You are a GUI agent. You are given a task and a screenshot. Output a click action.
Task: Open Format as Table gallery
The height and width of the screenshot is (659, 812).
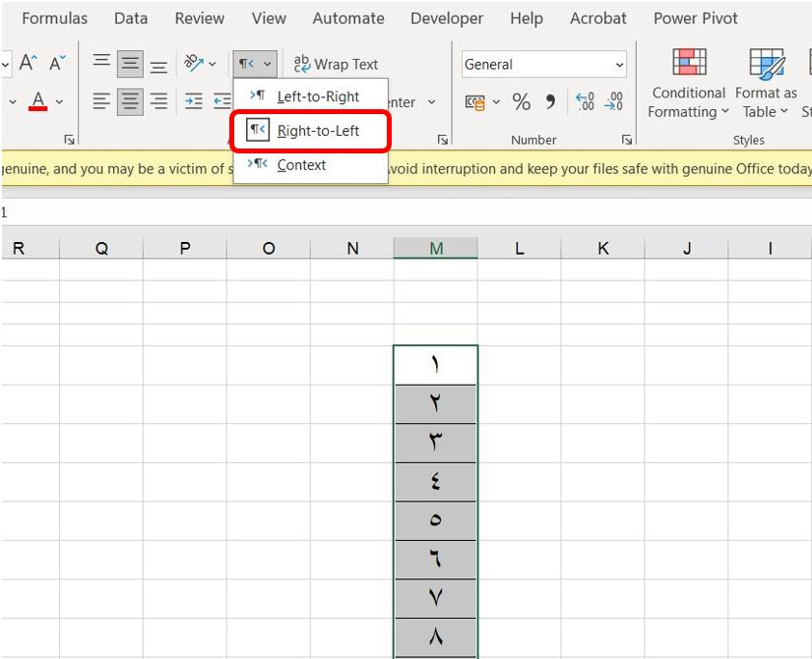click(x=766, y=83)
